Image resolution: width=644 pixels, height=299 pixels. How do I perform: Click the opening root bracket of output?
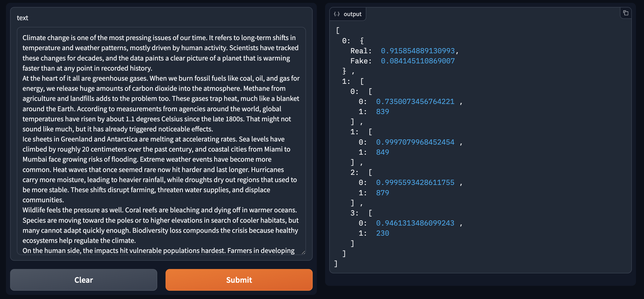click(338, 31)
